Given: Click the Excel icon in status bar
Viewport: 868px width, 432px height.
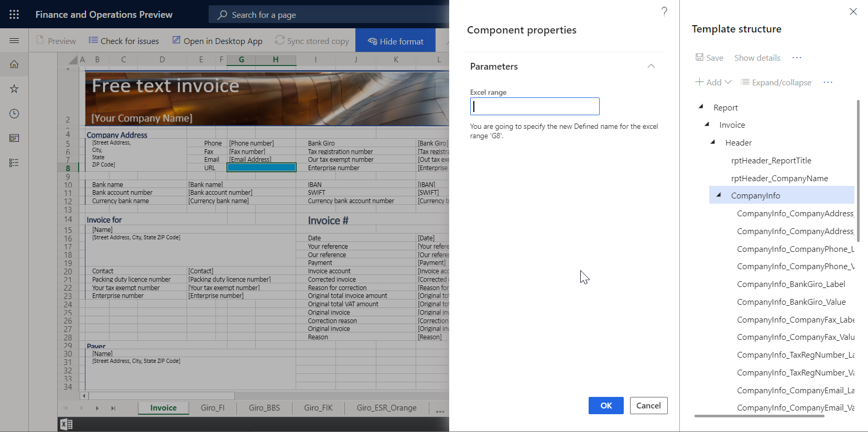Looking at the screenshot, I should [66, 424].
